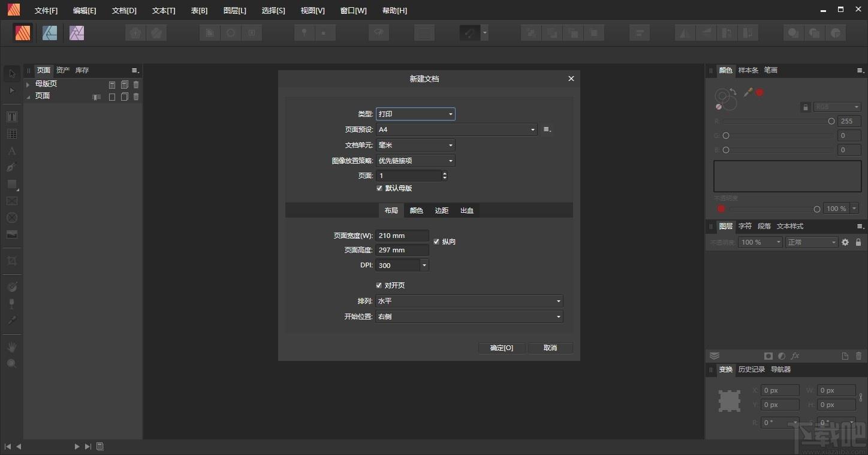868x455 pixels.
Task: Open the 页面预设 dropdown showing A4
Action: tap(456, 129)
